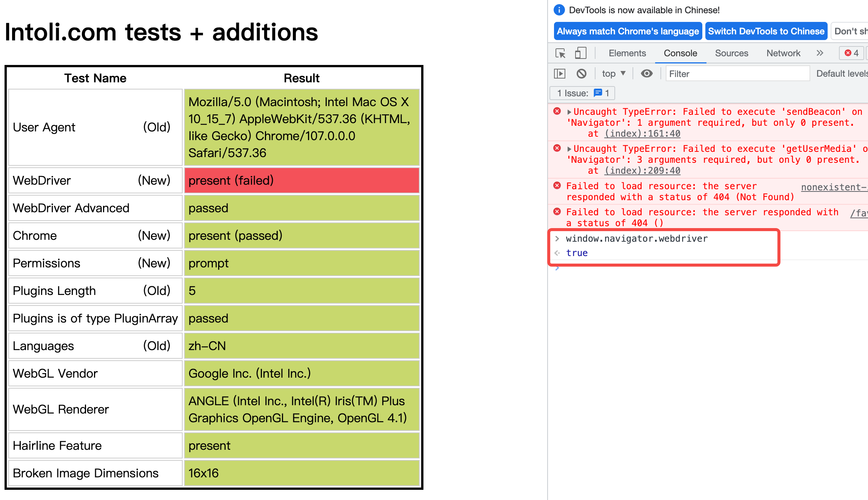Open the red error count badge showing 4
Viewport: 868px width, 500px height.
(x=852, y=53)
